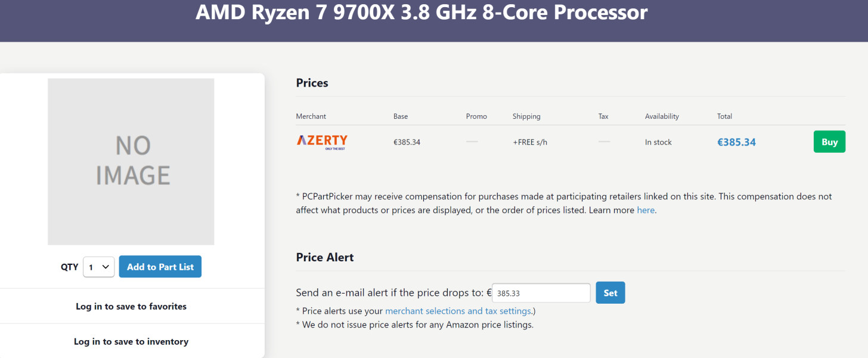This screenshot has width=868, height=358.
Task: Click the green Buy button
Action: click(829, 141)
